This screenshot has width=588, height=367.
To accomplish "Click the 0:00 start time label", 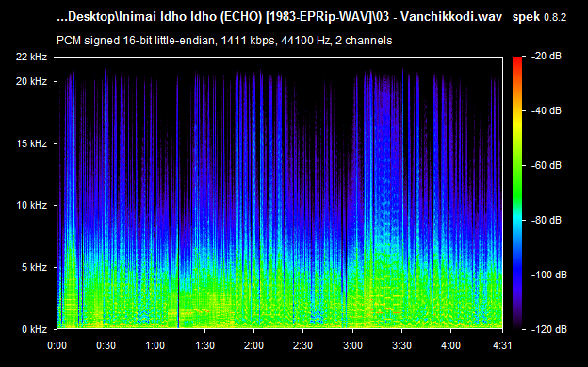I will coord(57,345).
